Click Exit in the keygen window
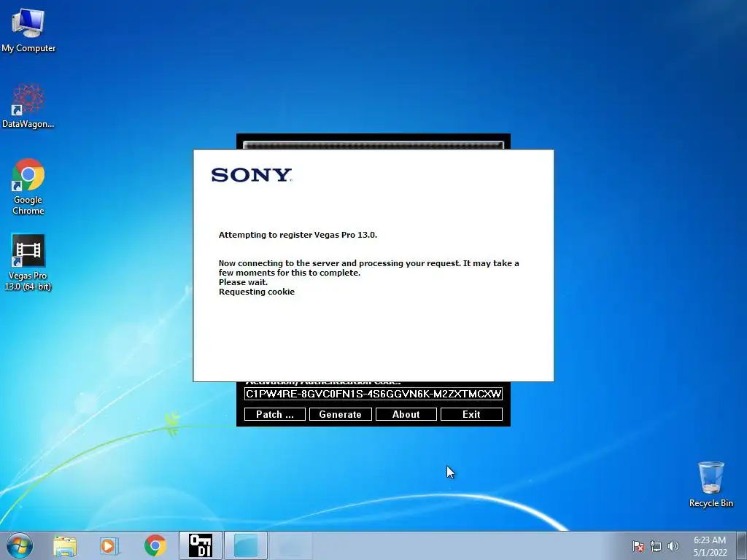Viewport: 747px width, 560px height. [x=471, y=414]
